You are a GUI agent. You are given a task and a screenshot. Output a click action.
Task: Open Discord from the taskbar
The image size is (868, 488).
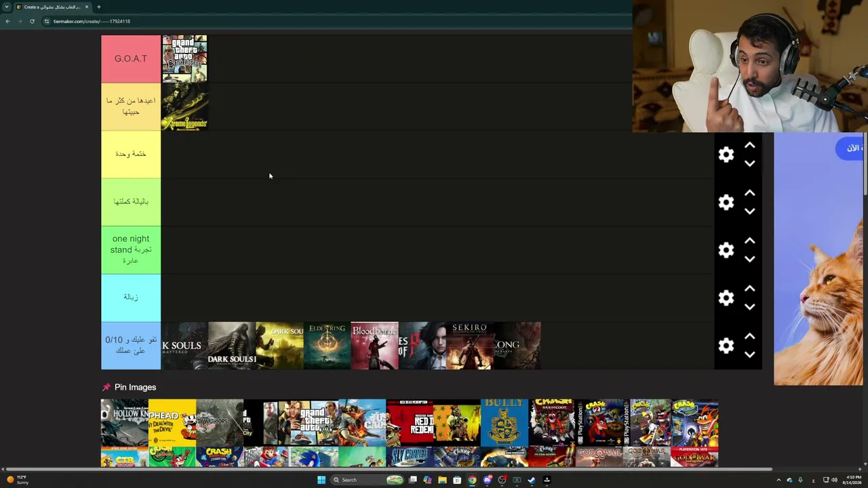[487, 480]
